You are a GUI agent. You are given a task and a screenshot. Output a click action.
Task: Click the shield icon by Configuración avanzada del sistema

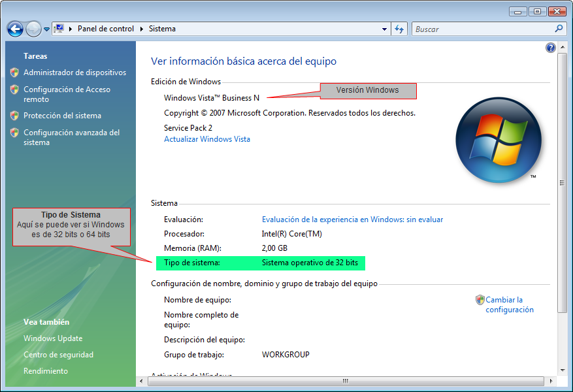14,132
